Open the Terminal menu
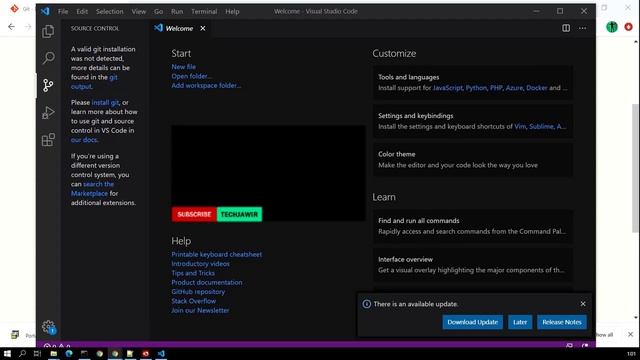Image resolution: width=640 pixels, height=360 pixels. point(204,11)
